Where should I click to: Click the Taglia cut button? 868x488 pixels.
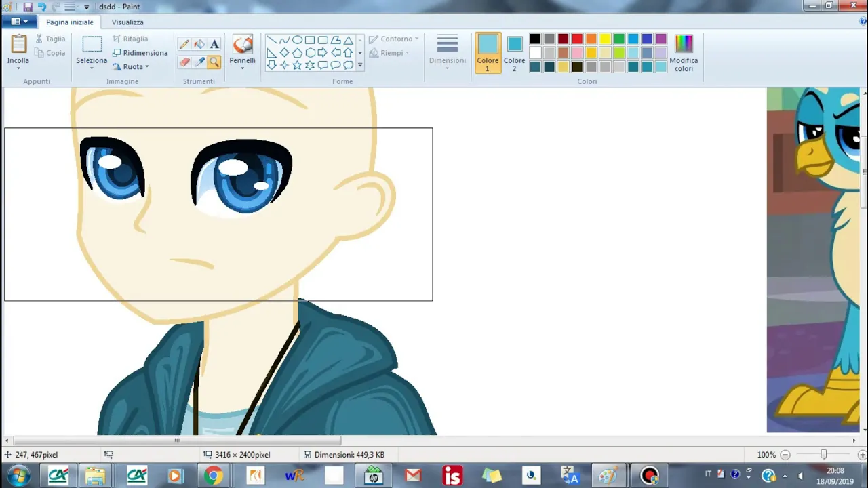point(50,39)
